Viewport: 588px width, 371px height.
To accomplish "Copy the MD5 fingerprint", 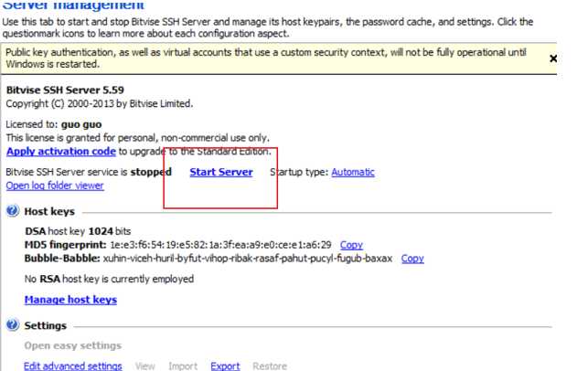I will click(351, 245).
